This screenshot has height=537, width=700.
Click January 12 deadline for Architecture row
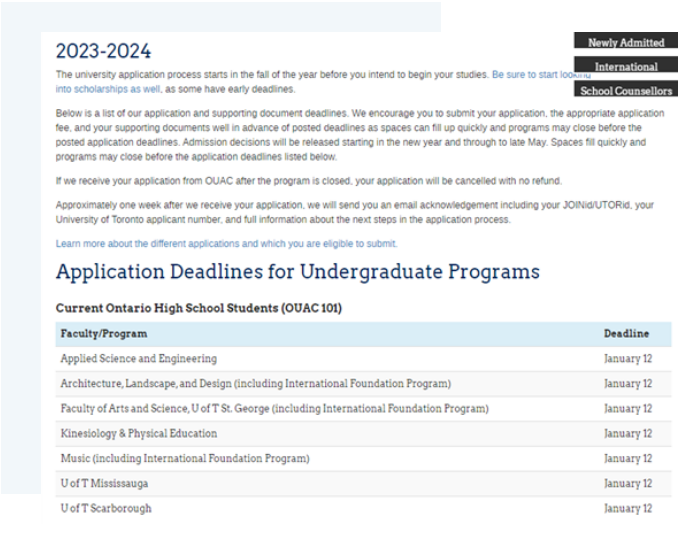628,384
